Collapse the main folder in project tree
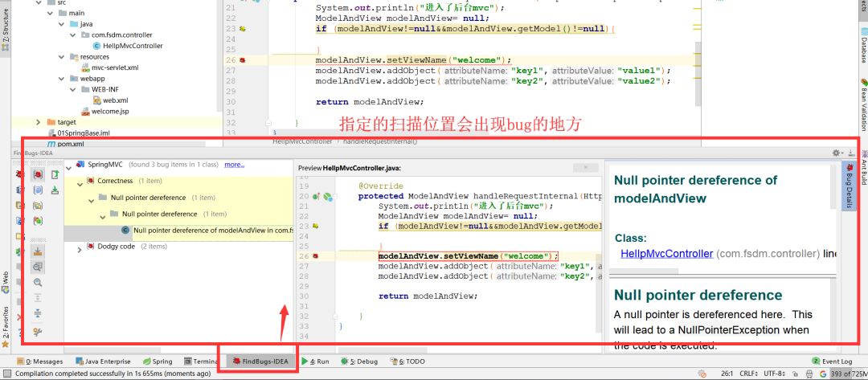The width and height of the screenshot is (868, 380). coord(49,14)
